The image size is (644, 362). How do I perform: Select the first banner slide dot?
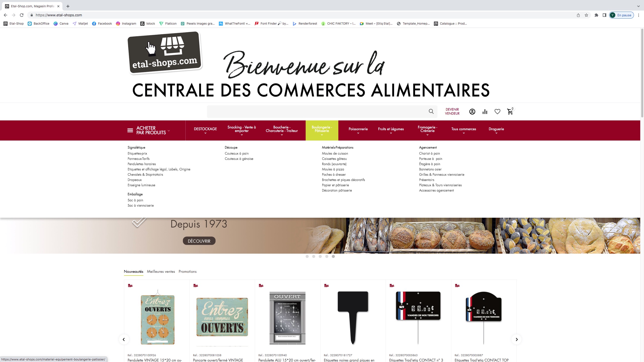[x=307, y=256]
